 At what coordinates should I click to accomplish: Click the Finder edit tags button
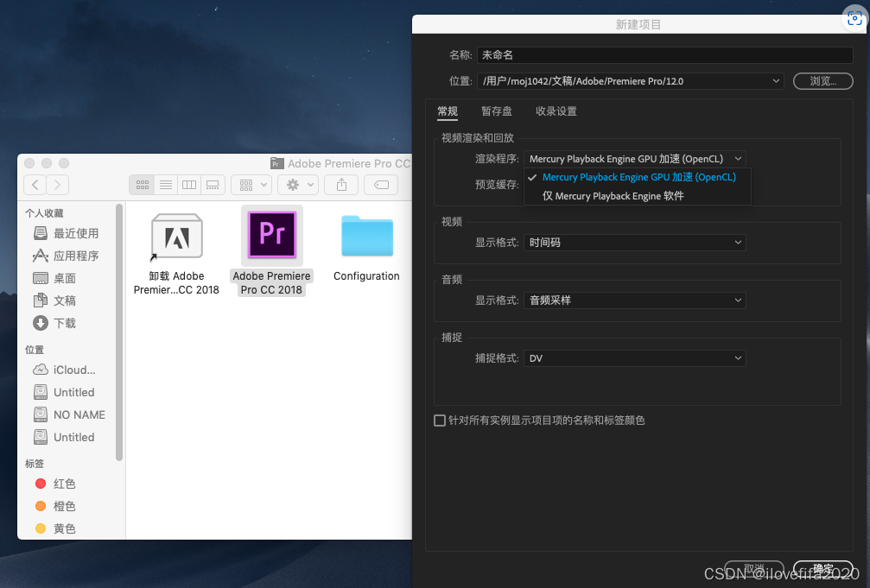click(381, 185)
